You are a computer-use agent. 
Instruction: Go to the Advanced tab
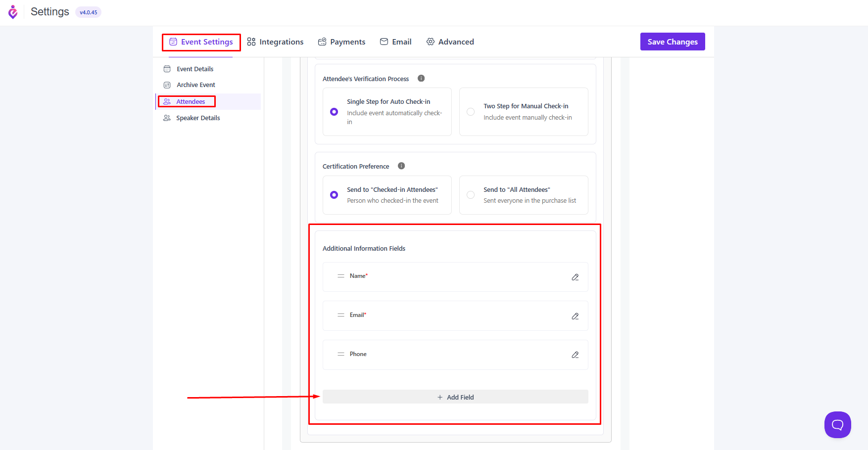click(x=450, y=42)
